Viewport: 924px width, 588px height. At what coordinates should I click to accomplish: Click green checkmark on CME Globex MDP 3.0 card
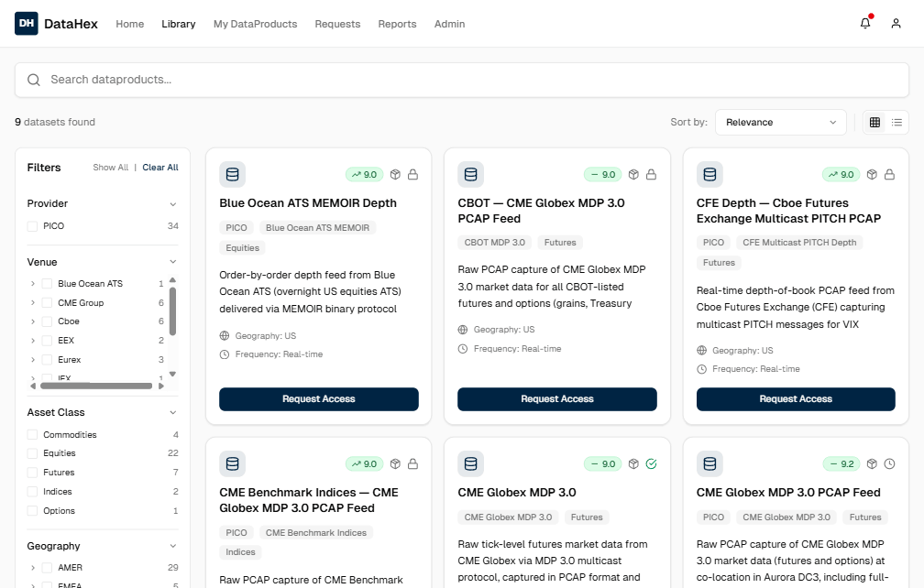(x=651, y=463)
